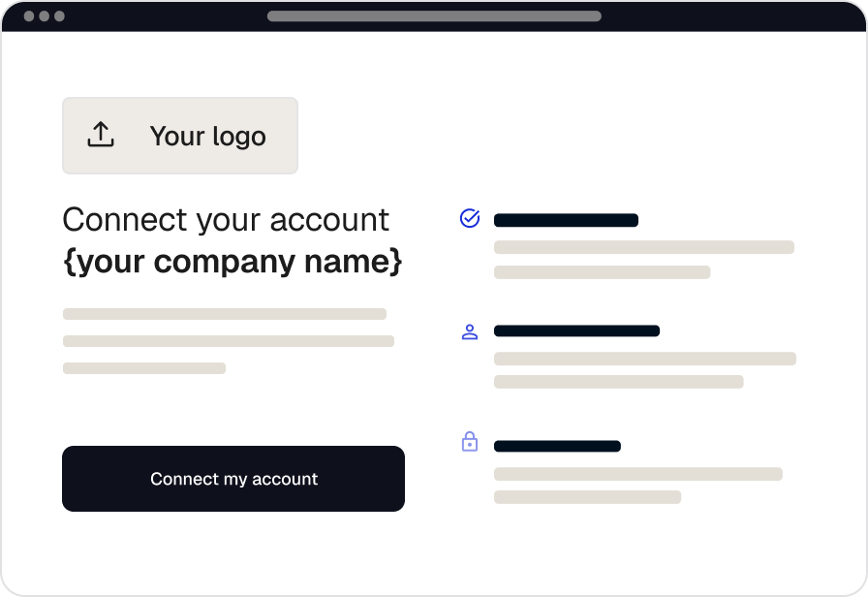Image resolution: width=868 pixels, height=597 pixels.
Task: Click the upload arrow icon
Action: click(x=101, y=136)
